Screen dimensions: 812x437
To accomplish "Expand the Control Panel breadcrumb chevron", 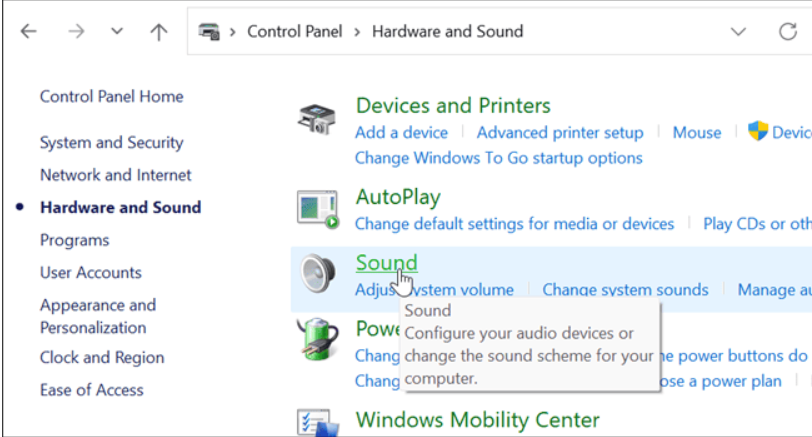I will (x=233, y=31).
